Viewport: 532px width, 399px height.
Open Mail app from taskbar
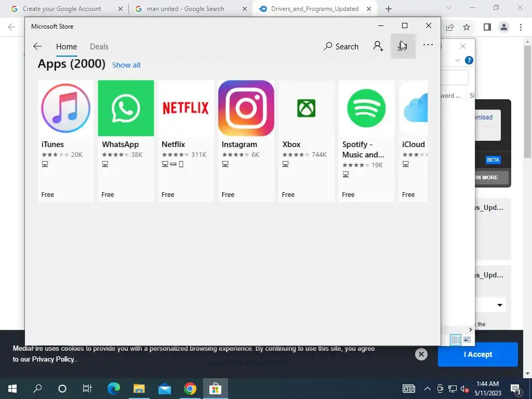click(165, 389)
